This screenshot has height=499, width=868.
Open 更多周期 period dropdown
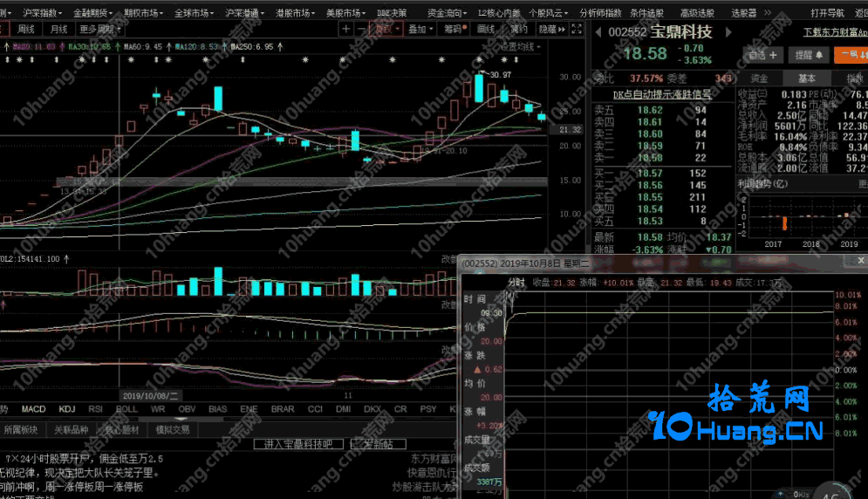point(100,29)
